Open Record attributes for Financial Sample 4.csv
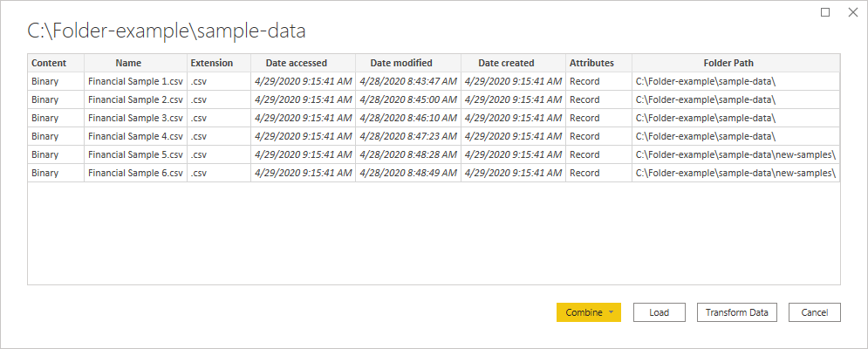Viewport: 868px width, 349px height. 584,136
